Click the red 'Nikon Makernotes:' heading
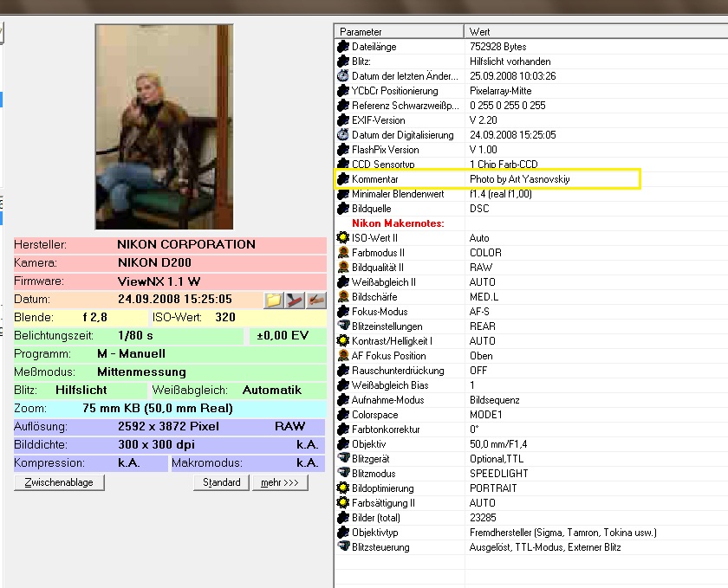Viewport: 728px width, 588px height. pyautogui.click(x=398, y=223)
